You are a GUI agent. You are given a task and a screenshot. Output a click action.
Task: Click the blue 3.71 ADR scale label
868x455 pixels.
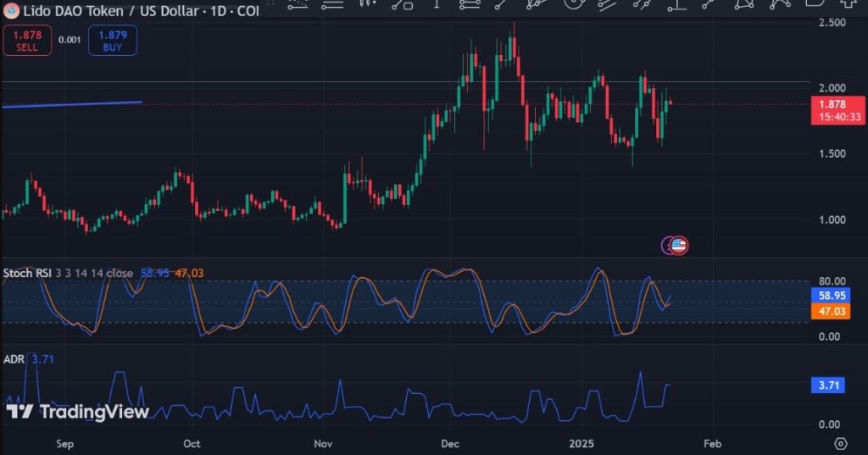828,386
